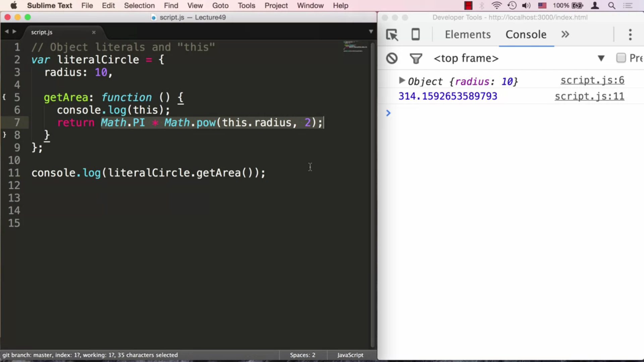The height and width of the screenshot is (362, 644).
Task: Click the volume icon in menu bar
Action: click(x=526, y=5)
